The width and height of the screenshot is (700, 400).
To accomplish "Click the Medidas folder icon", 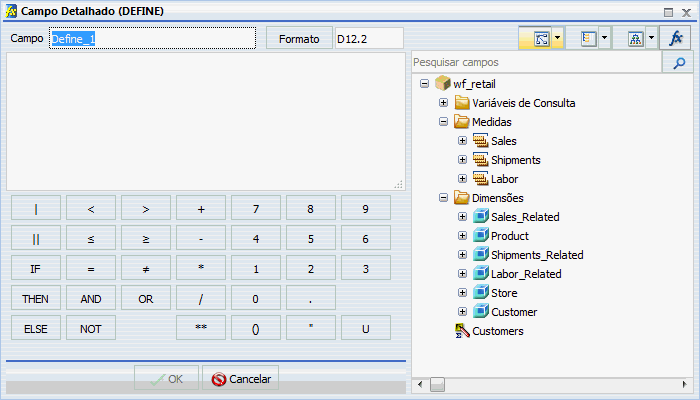I will (x=462, y=121).
